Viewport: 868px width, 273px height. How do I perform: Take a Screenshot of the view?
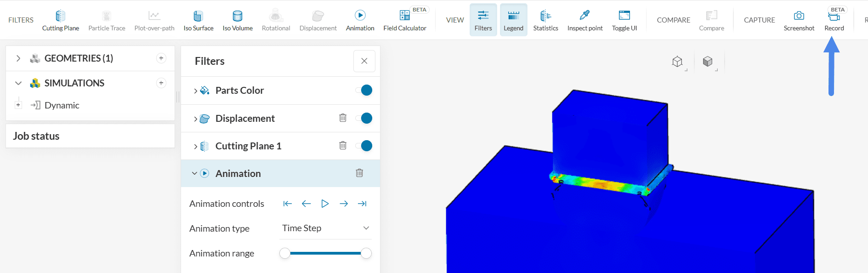pos(799,21)
